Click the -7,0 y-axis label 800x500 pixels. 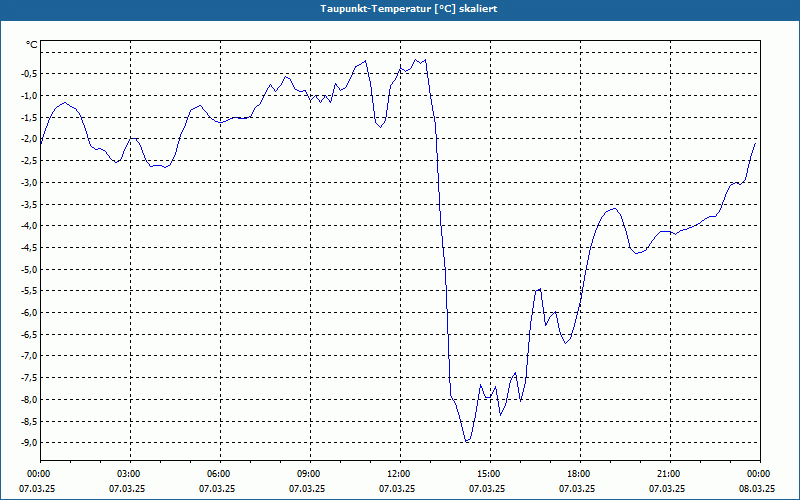(x=29, y=356)
